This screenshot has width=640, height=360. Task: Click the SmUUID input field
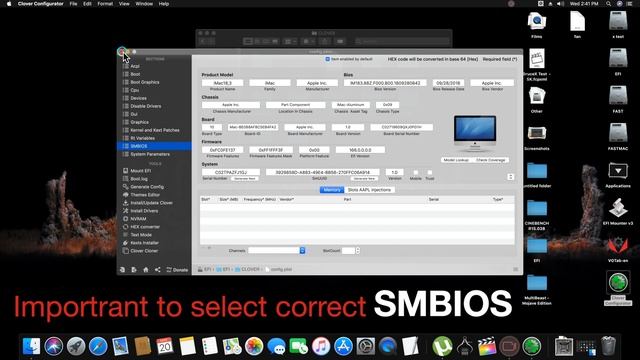[322, 172]
